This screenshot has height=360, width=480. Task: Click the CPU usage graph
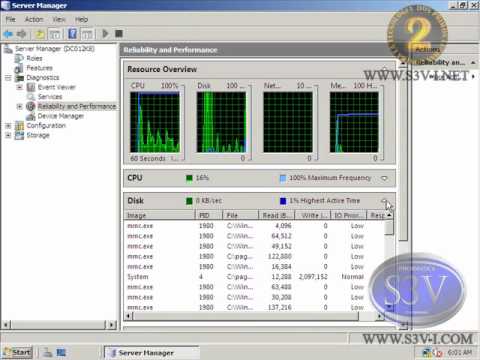click(x=155, y=122)
